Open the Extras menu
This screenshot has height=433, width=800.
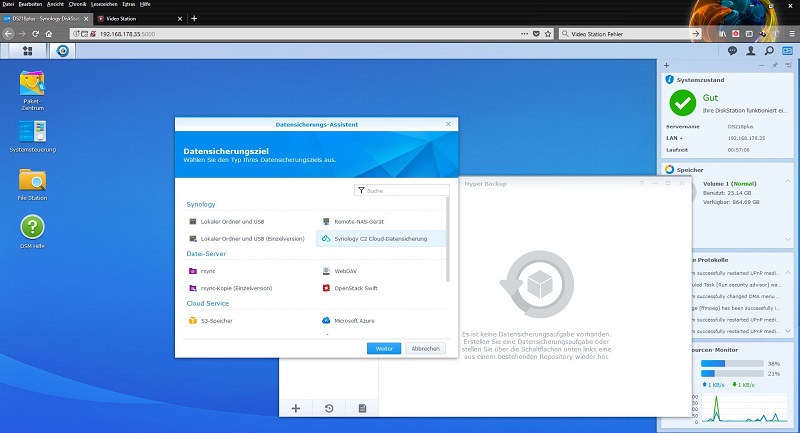[129, 4]
